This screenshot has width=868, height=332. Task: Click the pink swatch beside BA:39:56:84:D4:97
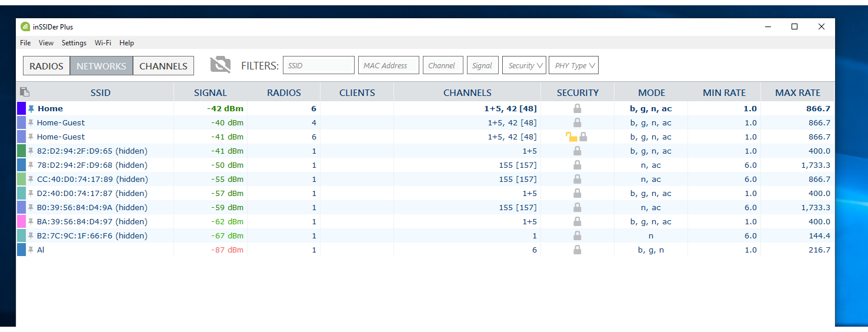point(21,221)
